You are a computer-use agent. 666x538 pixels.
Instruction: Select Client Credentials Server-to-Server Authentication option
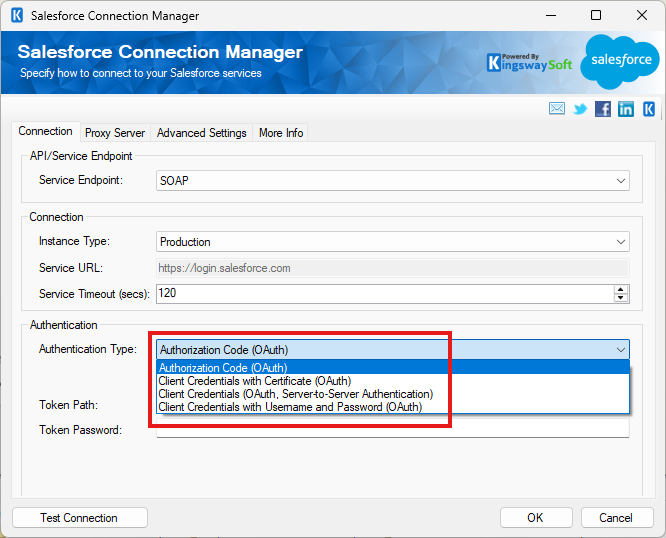393,394
